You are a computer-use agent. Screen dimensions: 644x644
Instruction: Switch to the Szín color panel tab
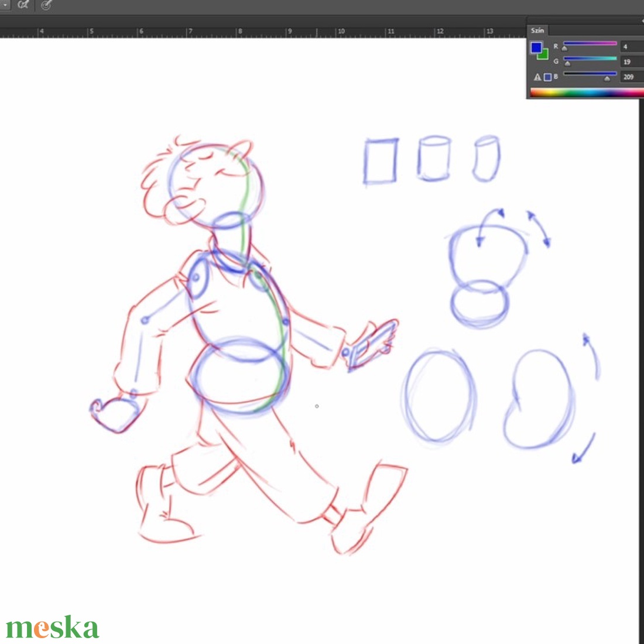click(537, 30)
